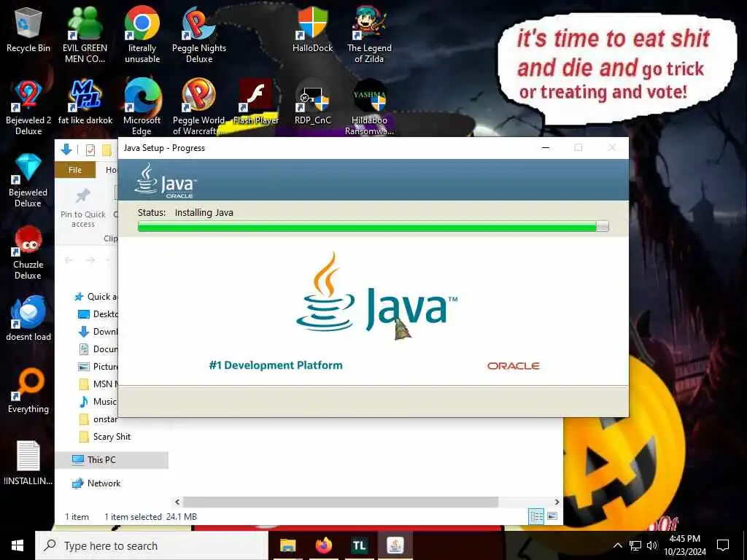
Task: Open the Hildaboo Ransomware desktop shortcut
Action: 369,107
